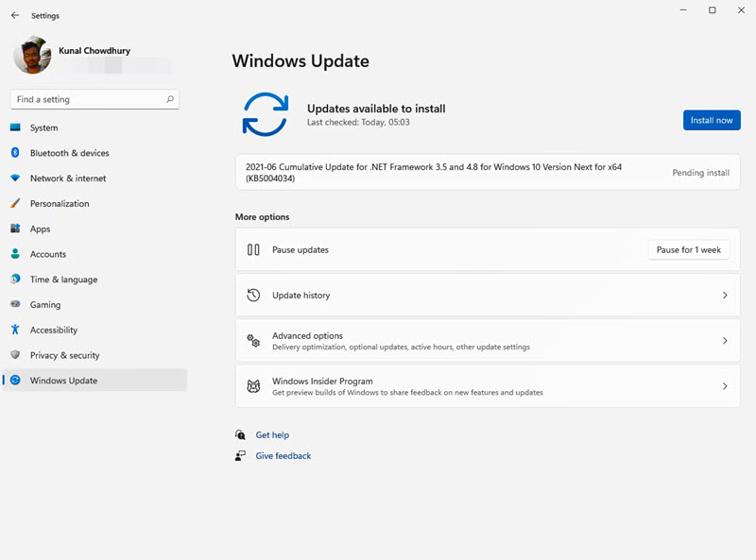
Task: Focus the Find a setting field
Action: point(94,99)
